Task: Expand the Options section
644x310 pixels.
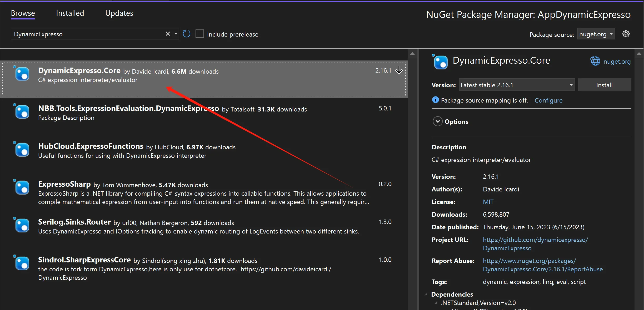Action: pyautogui.click(x=437, y=121)
